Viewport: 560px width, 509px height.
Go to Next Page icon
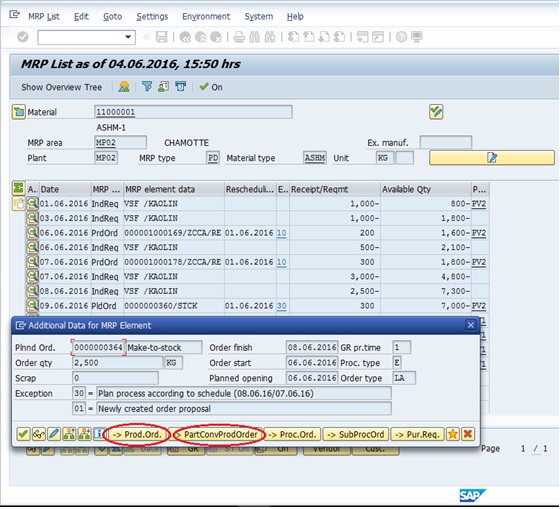[324, 37]
